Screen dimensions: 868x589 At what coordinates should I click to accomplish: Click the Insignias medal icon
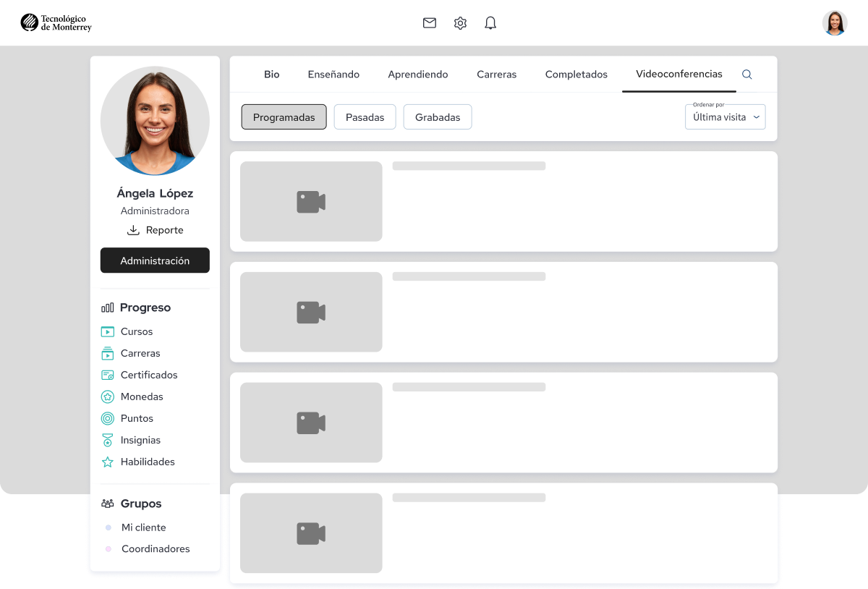tap(107, 440)
